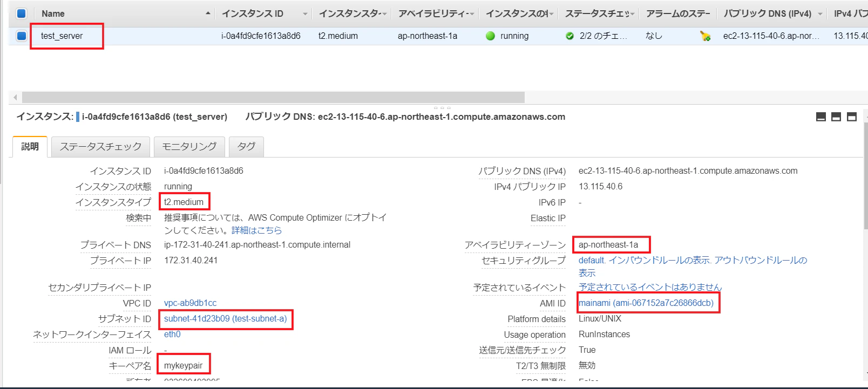Open the vpc-ab9db1cc link
Image resolution: width=868 pixels, height=389 pixels.
(190, 303)
